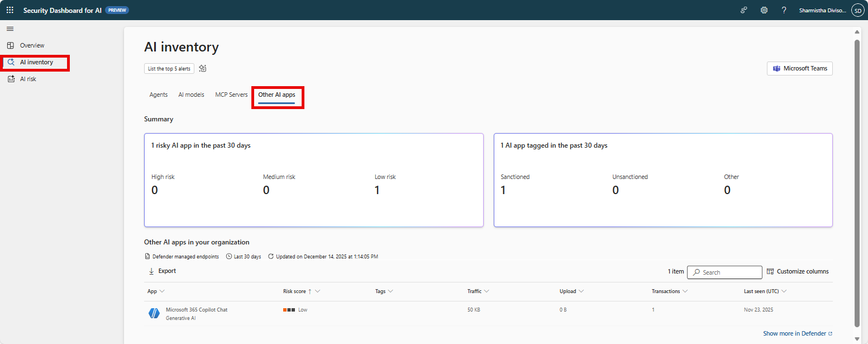
Task: Click the PREVIEW badge in header
Action: tap(117, 10)
